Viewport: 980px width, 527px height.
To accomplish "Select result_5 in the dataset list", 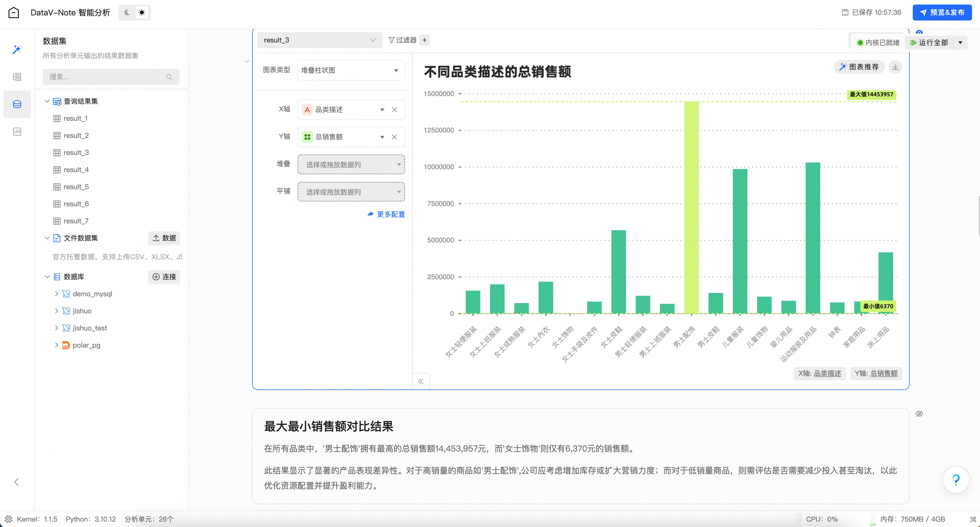I will (x=76, y=187).
